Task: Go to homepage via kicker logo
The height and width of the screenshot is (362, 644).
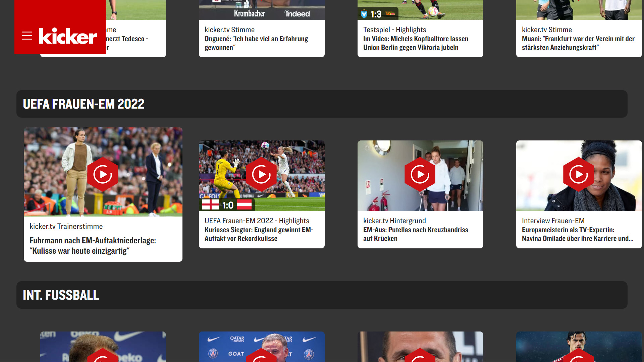Action: click(68, 36)
